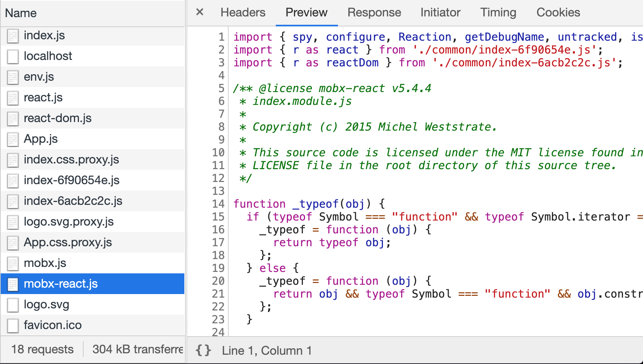The height and width of the screenshot is (364, 643).
Task: Select the localhost request
Action: coord(93,56)
